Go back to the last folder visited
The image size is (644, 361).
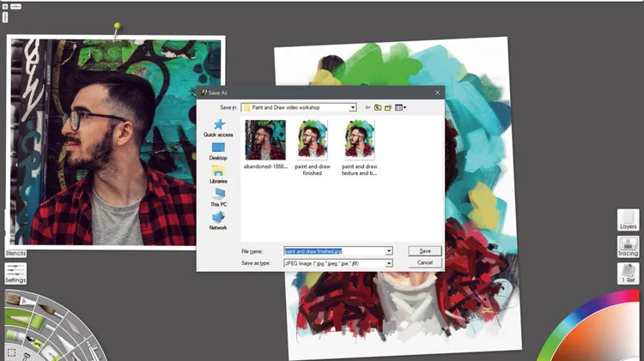coord(368,107)
